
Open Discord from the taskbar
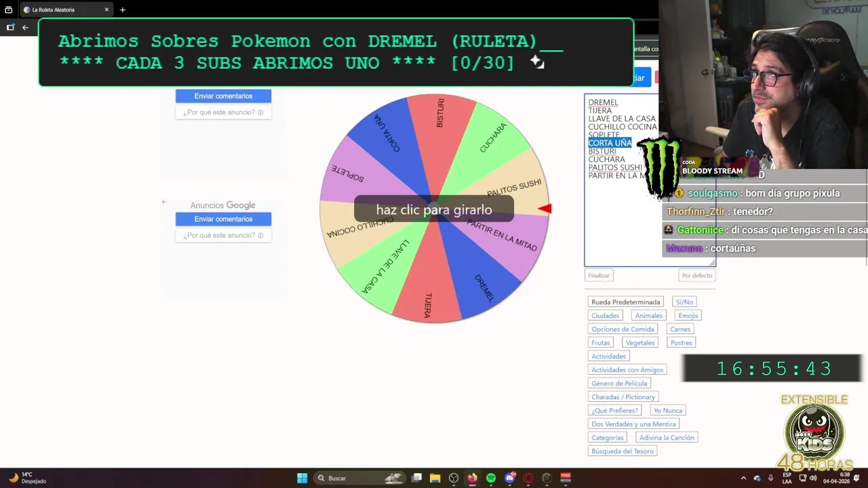coord(510,478)
